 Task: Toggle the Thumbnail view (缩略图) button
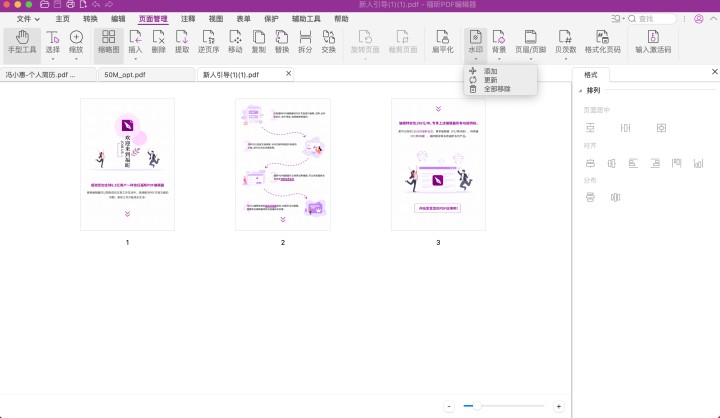tap(106, 41)
